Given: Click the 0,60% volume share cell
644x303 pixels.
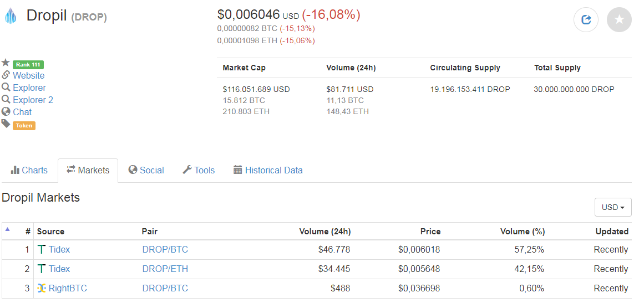Looking at the screenshot, I should [x=532, y=288].
